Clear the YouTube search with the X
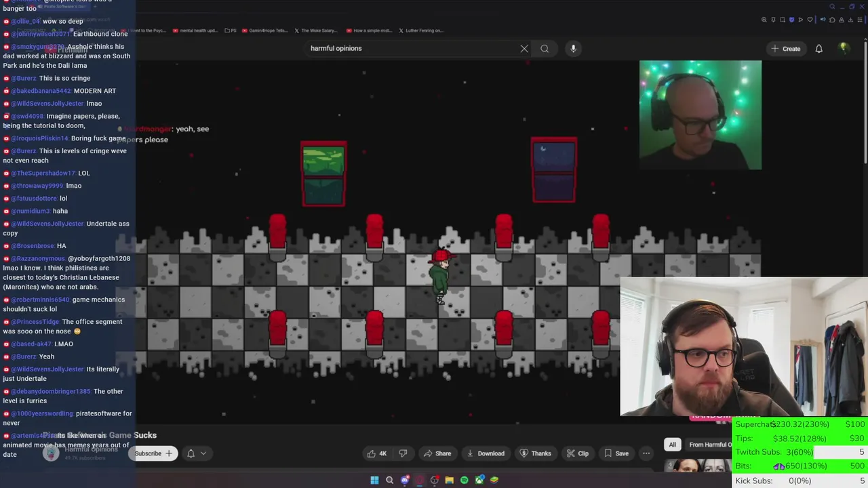The width and height of the screenshot is (868, 488). point(524,48)
